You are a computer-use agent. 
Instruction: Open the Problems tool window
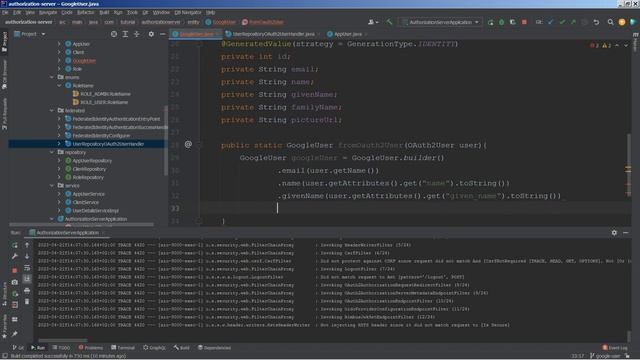coord(91,348)
